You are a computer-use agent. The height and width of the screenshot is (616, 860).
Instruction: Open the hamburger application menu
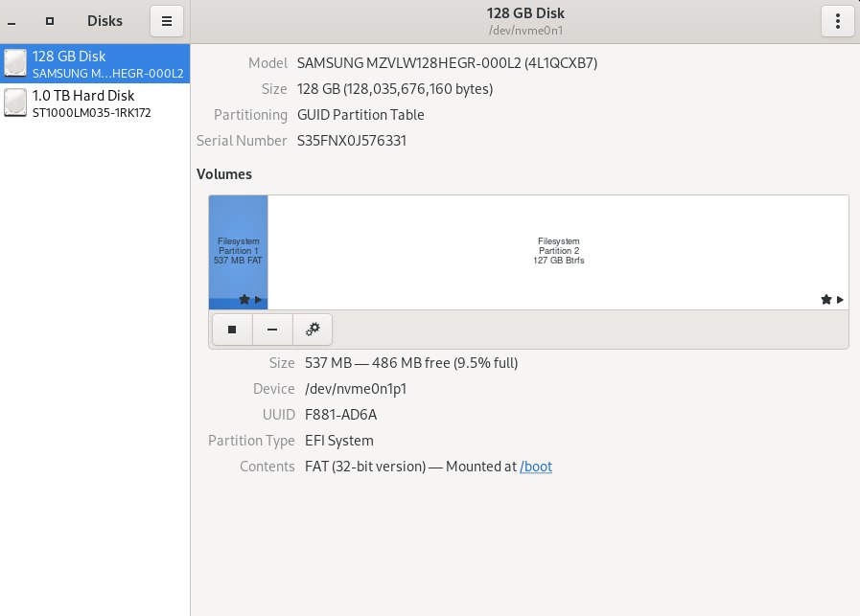pos(167,21)
